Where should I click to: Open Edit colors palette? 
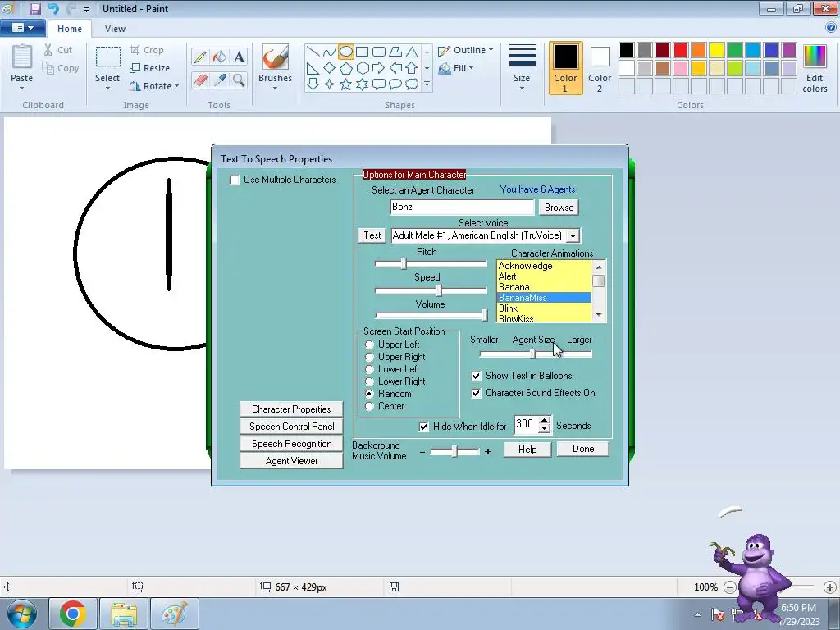tap(815, 69)
